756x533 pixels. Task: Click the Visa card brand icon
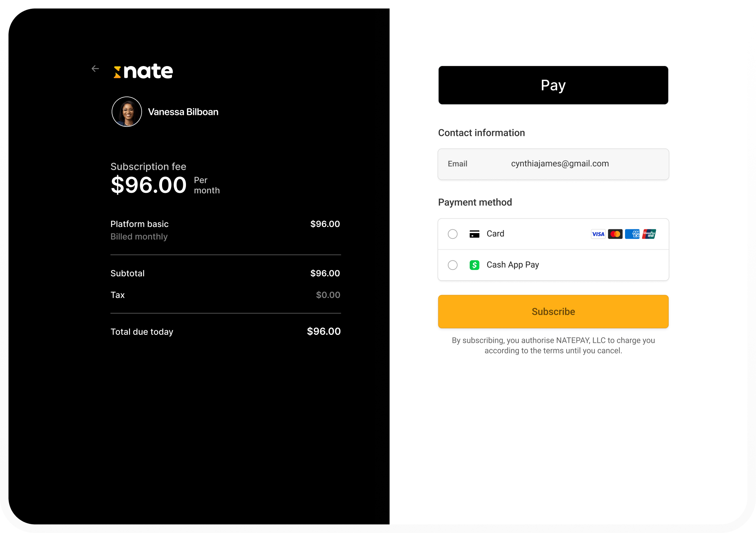[x=598, y=234]
